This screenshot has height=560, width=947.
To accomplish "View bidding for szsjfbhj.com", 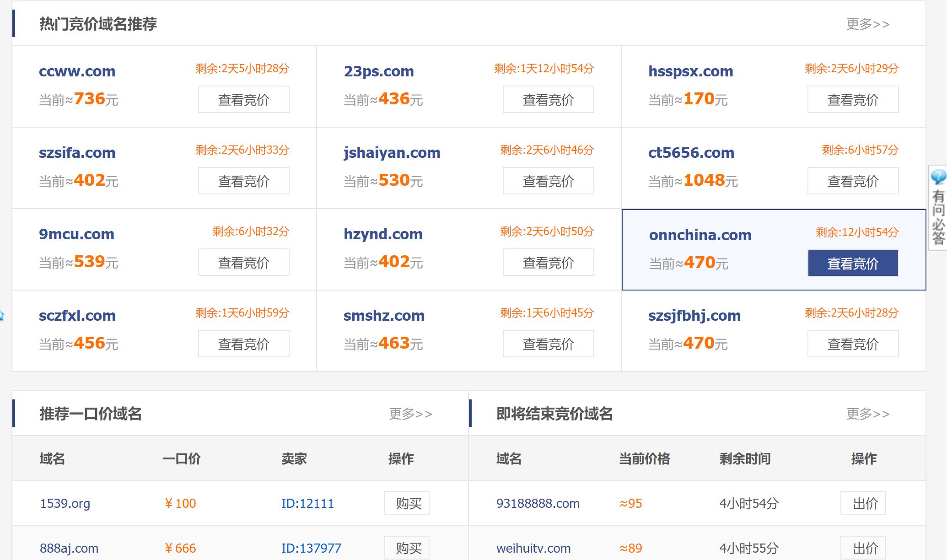I will (852, 344).
